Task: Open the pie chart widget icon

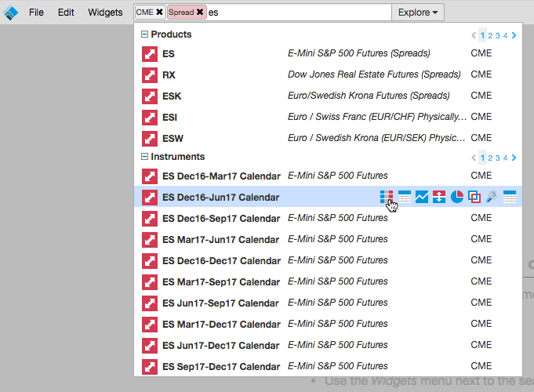Action: [456, 197]
